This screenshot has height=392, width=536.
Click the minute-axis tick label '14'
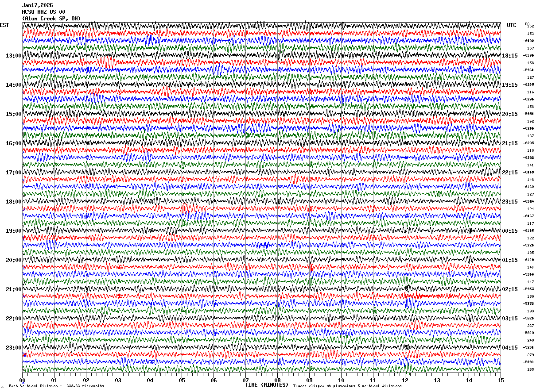[469, 380]
